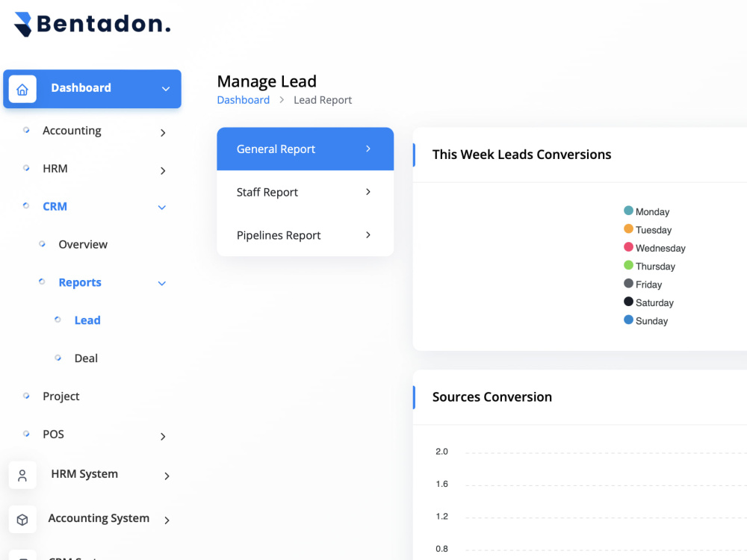
Task: Select the General Report tab
Action: tap(306, 149)
